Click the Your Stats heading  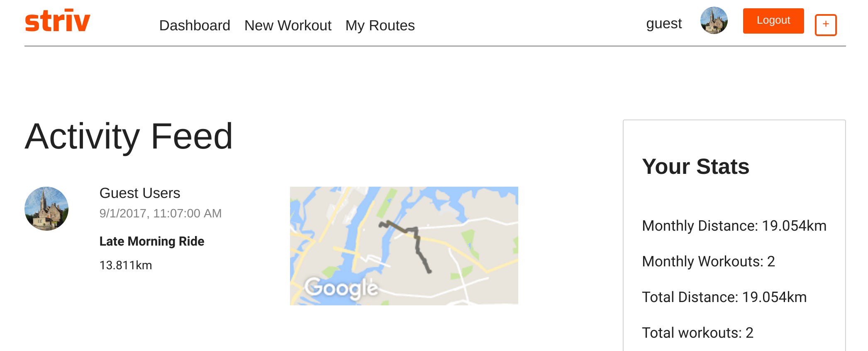[x=696, y=167]
